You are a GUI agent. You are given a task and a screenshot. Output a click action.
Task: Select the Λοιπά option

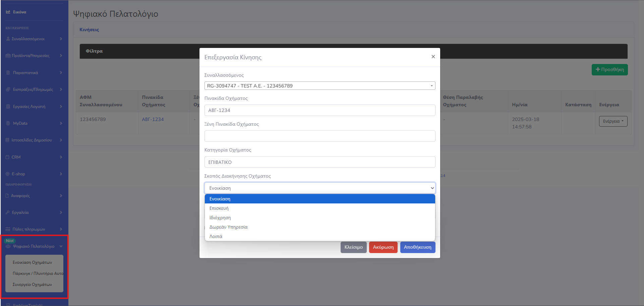(320, 236)
